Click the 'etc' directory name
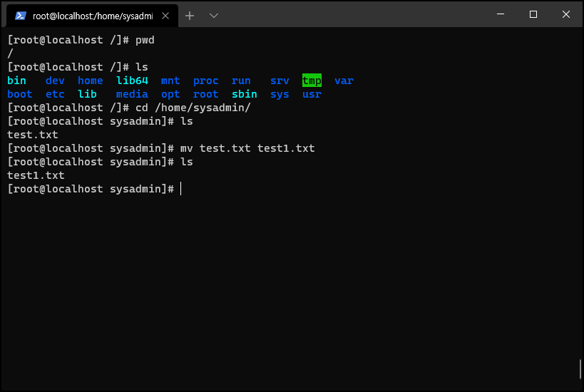This screenshot has height=392, width=584. pyautogui.click(x=55, y=94)
